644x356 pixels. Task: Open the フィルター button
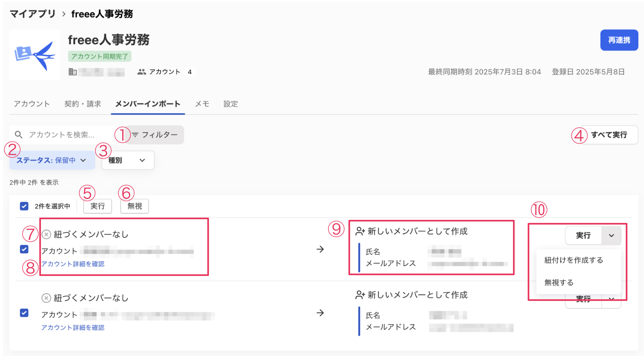[155, 135]
